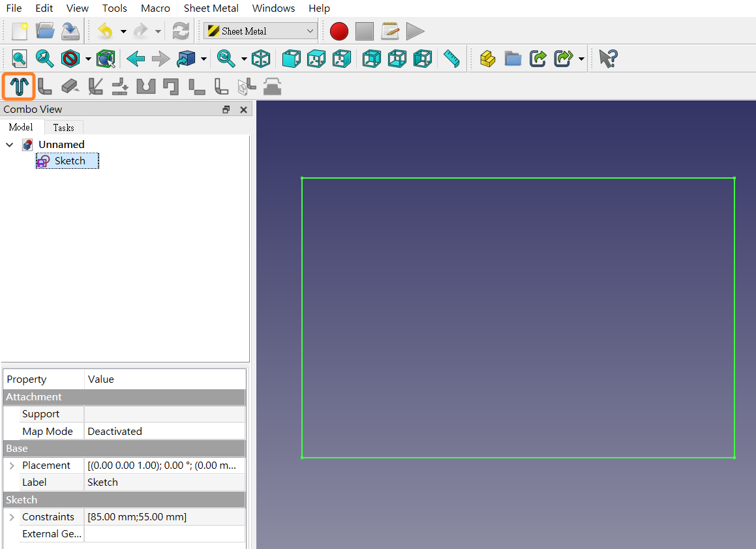756x549 pixels.
Task: Fit selection with arrow magnifier icon
Action: [45, 59]
